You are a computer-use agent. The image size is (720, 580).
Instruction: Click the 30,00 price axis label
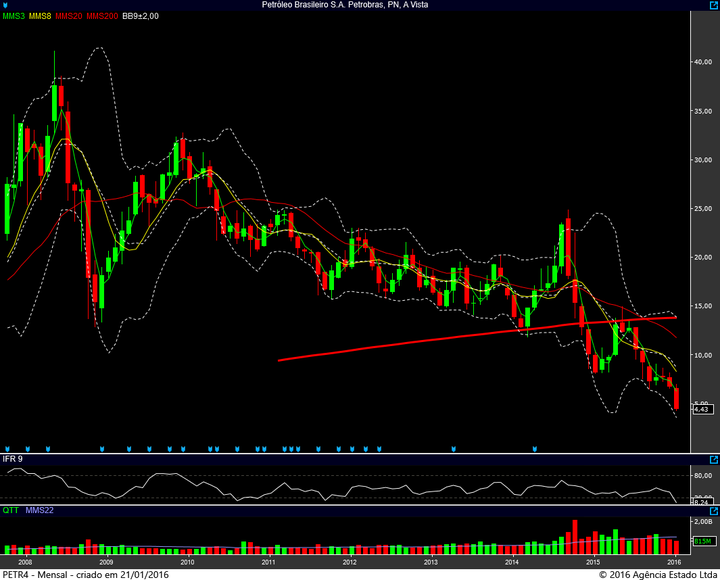tap(703, 160)
